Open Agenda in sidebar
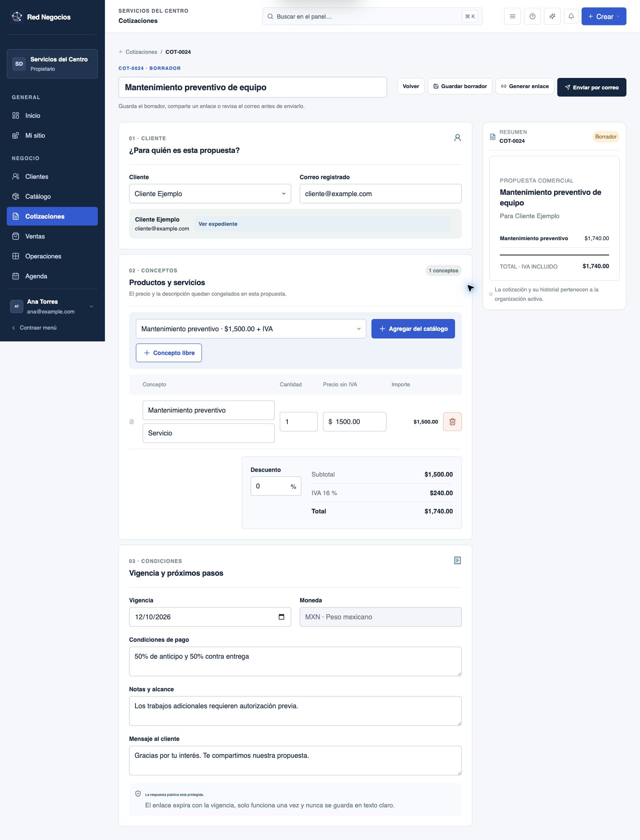Screen dimensions: 640x840 click(52, 276)
